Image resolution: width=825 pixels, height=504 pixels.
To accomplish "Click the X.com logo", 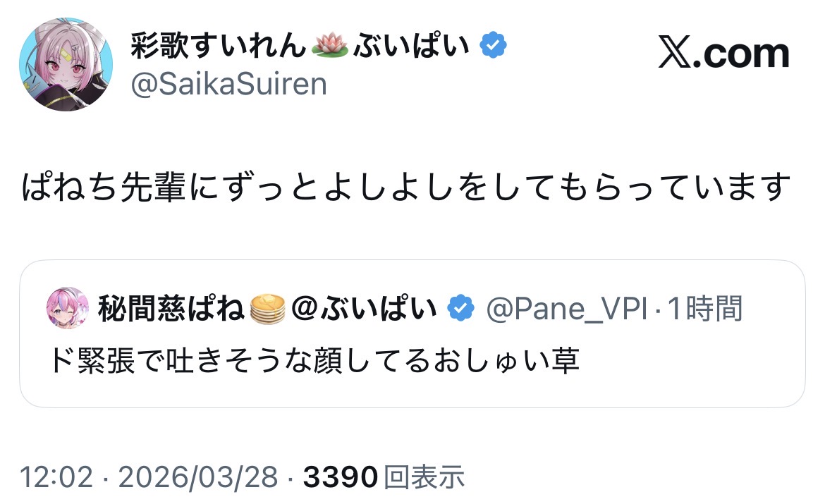I will coord(723,55).
